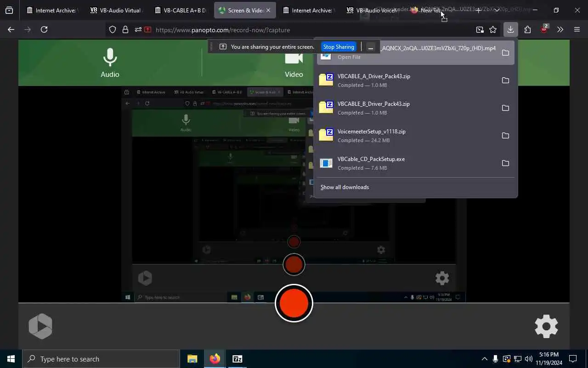Viewport: 588px width, 368px height.
Task: Click Show all downloads link
Action: pyautogui.click(x=345, y=187)
